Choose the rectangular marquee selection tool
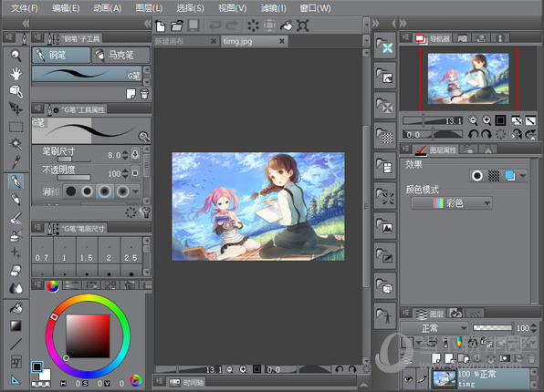544x392 pixels. pos(16,128)
